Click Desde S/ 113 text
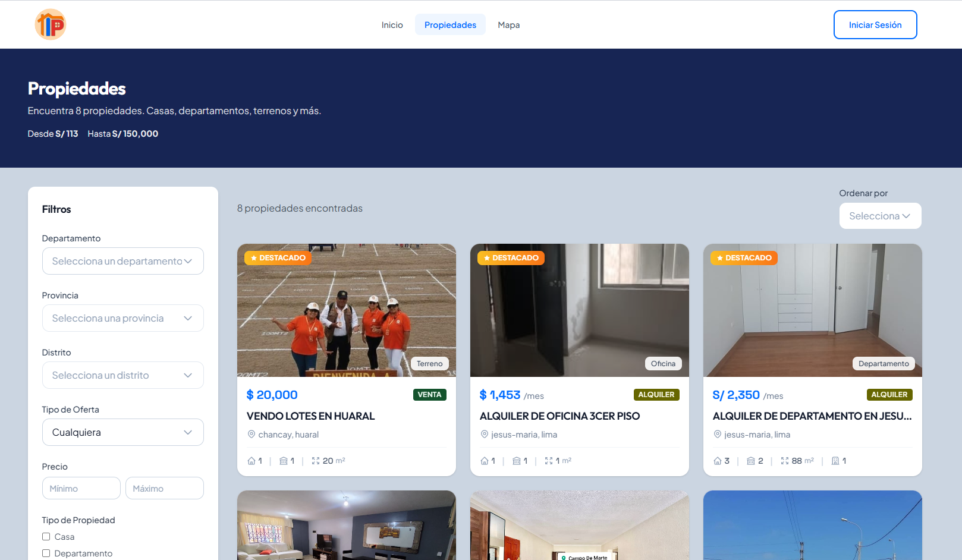Viewport: 962px width, 560px height. tap(53, 134)
